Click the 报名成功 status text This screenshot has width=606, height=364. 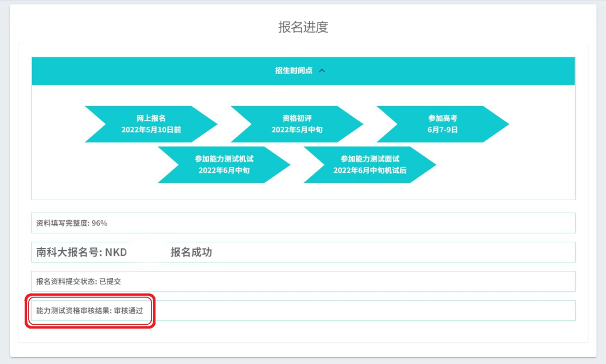click(191, 252)
